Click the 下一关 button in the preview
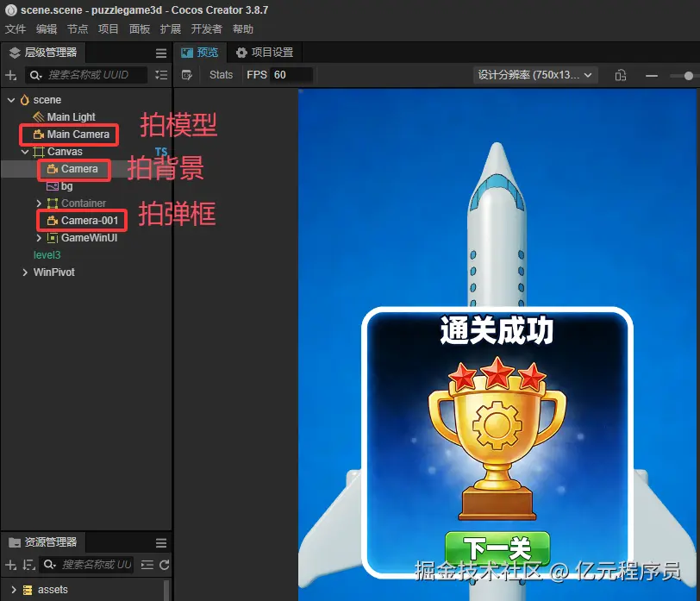The width and height of the screenshot is (700, 601). pyautogui.click(x=497, y=548)
